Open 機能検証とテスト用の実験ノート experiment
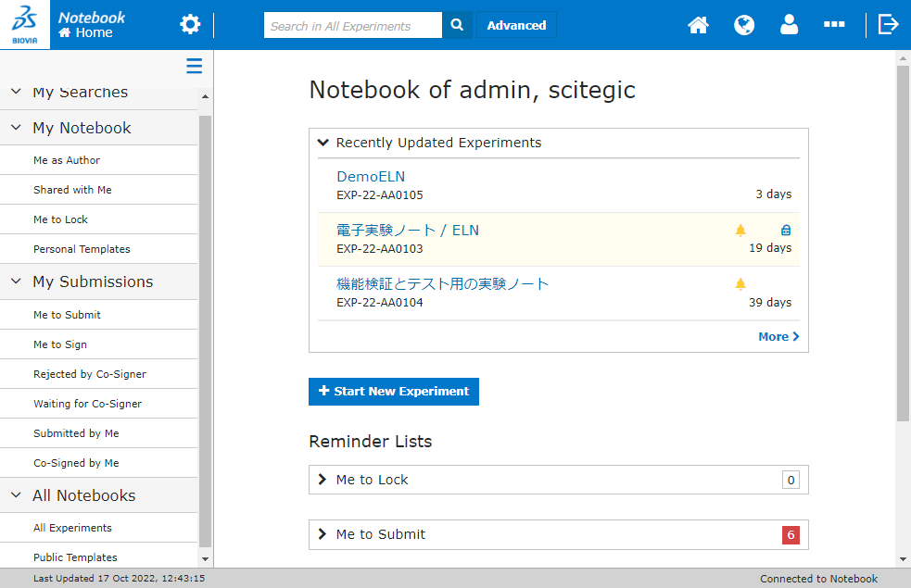 (x=443, y=284)
